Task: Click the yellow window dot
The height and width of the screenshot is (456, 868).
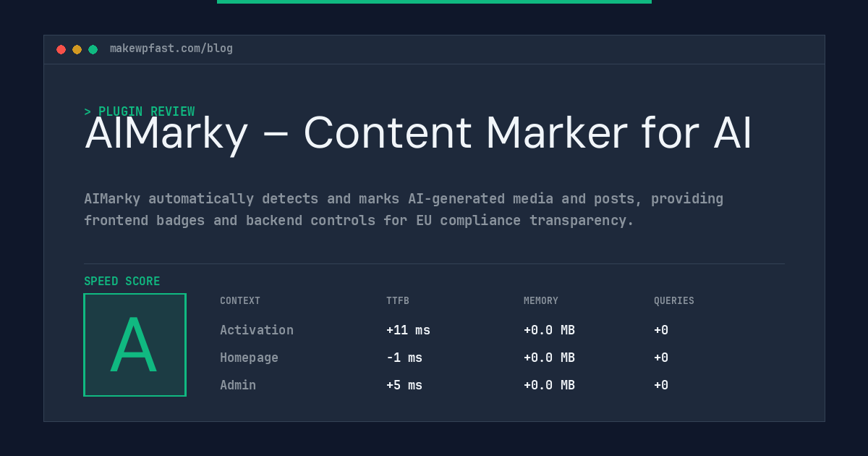Action: (x=77, y=49)
